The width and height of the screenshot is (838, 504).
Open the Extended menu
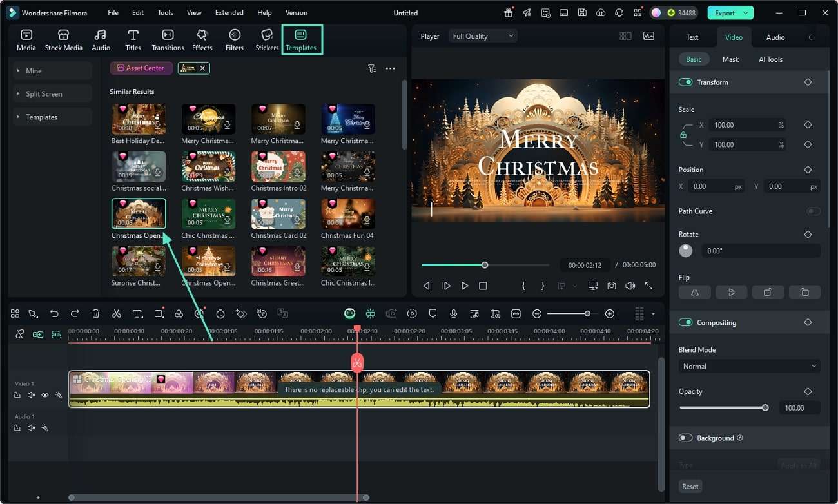pyautogui.click(x=229, y=13)
